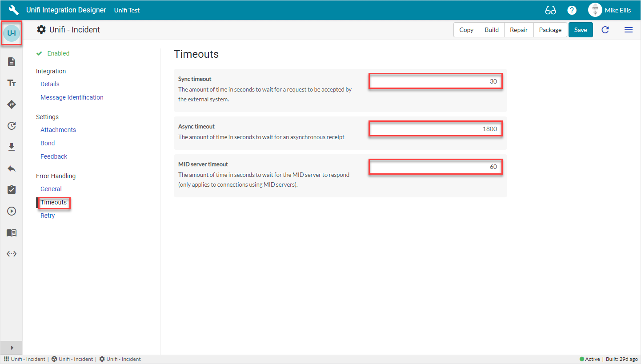Open Mike Ellis user profile menu
641x364 pixels.
tap(609, 10)
